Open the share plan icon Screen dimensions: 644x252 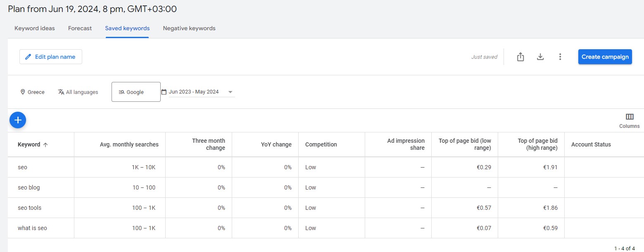click(x=520, y=57)
